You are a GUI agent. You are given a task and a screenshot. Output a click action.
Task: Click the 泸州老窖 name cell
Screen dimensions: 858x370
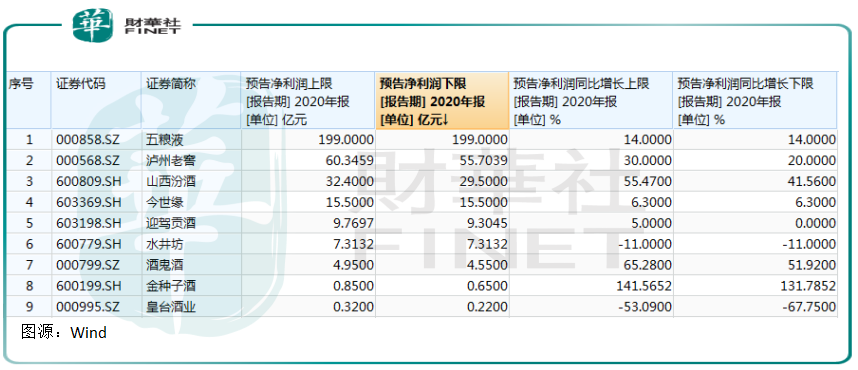(191, 161)
